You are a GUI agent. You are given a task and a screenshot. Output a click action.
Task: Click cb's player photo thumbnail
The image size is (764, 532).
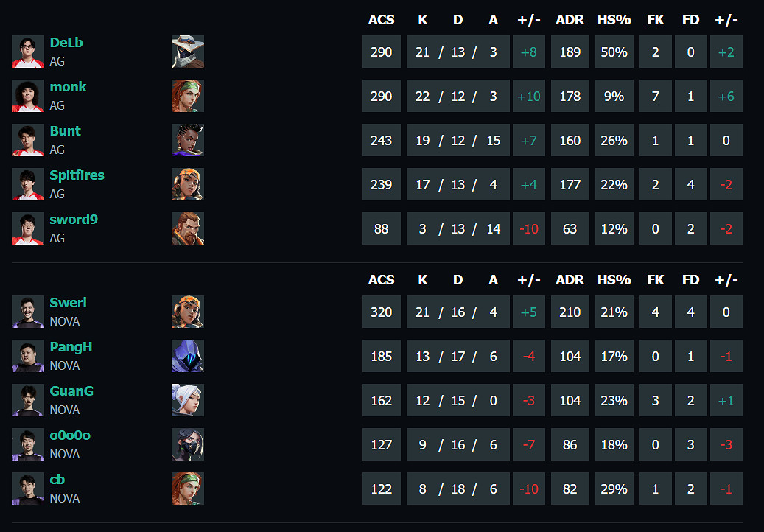(28, 489)
